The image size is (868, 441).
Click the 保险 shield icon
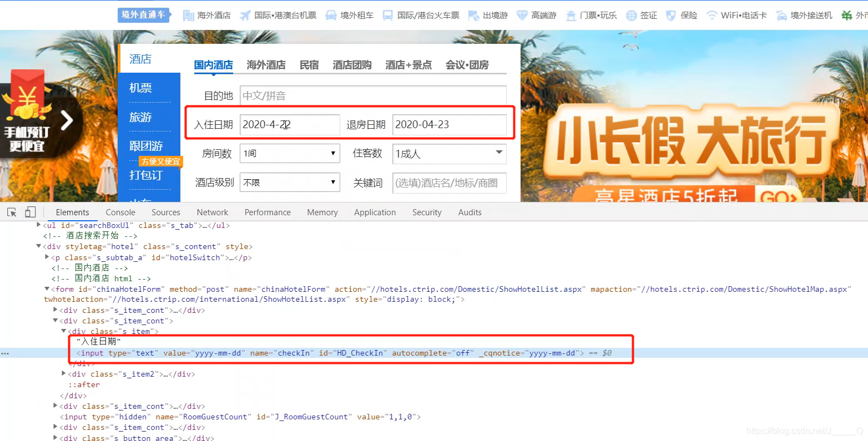click(x=671, y=15)
